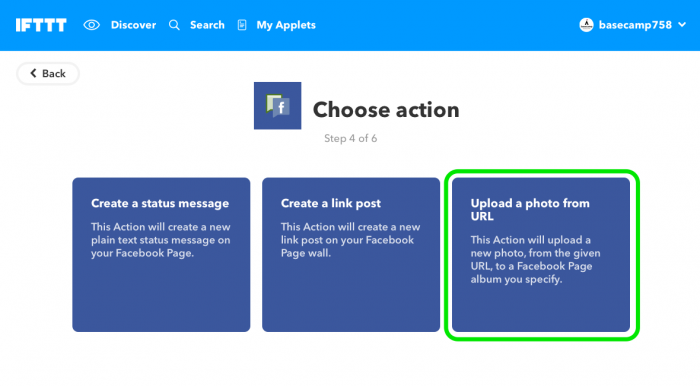Choose the Create a link post action
The width and height of the screenshot is (700, 386).
(x=351, y=255)
